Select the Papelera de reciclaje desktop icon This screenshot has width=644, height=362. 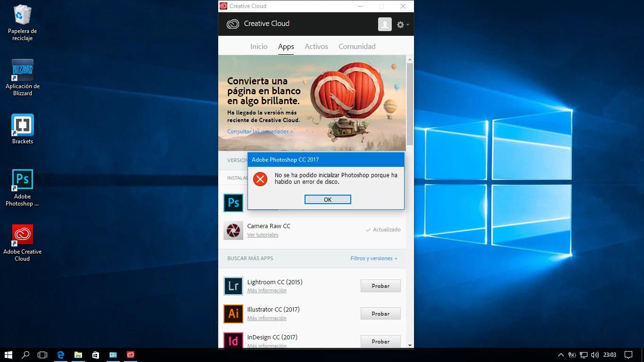click(23, 23)
